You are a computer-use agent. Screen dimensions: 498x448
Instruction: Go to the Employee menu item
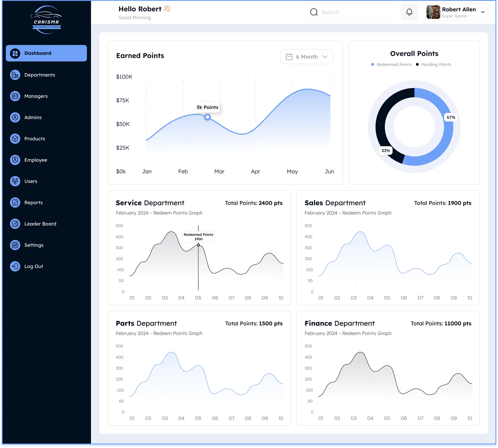click(36, 160)
